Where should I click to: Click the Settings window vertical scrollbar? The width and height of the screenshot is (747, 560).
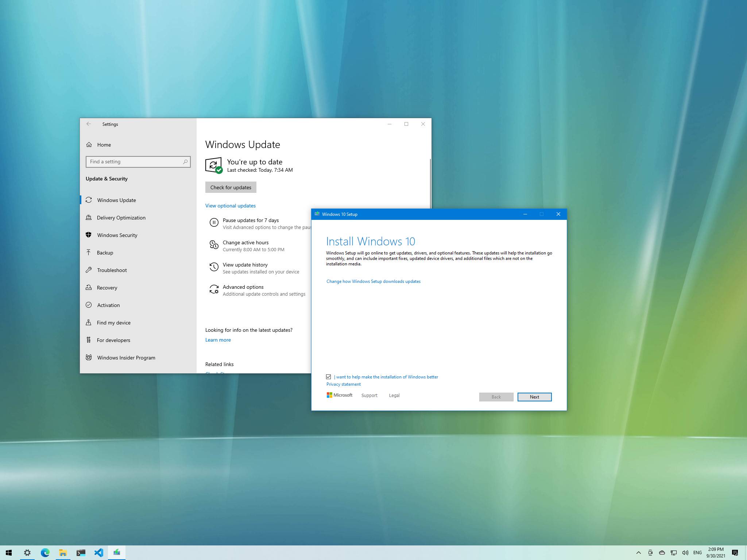[x=430, y=182]
